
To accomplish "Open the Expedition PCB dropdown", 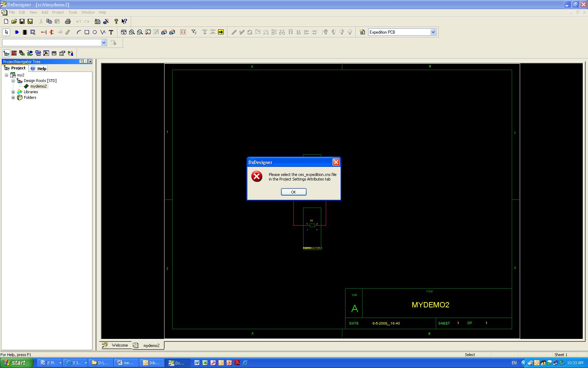I will (x=433, y=32).
